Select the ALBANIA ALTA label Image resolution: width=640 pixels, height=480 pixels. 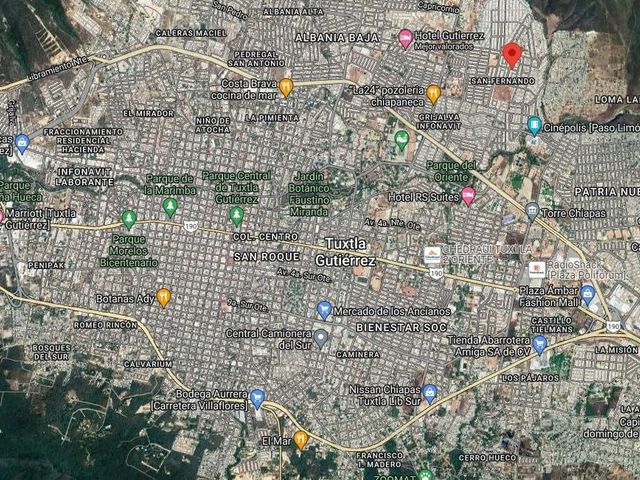pyautogui.click(x=293, y=12)
